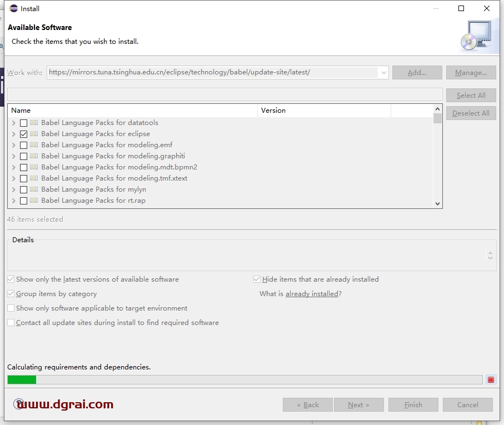The width and height of the screenshot is (504, 425).
Task: Click the Deselect All button
Action: pos(471,113)
